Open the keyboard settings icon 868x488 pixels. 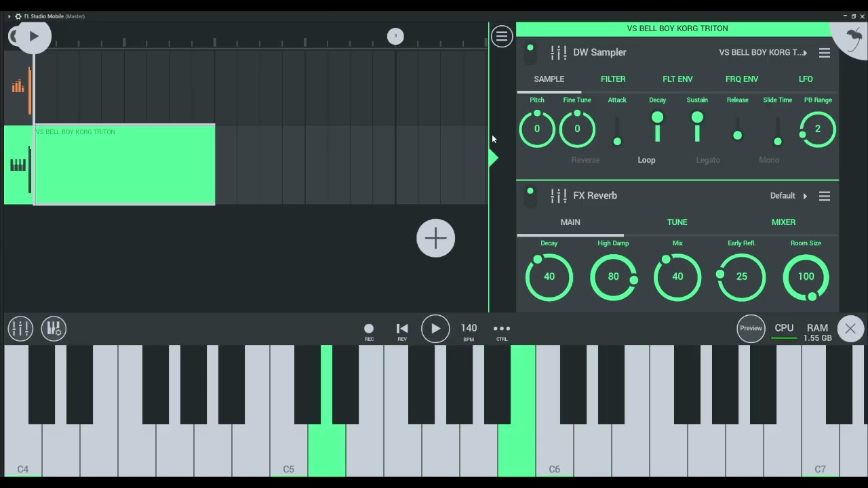54,329
